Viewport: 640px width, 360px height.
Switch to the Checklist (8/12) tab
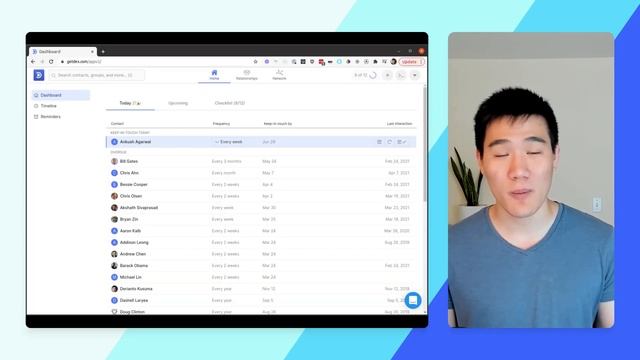230,103
